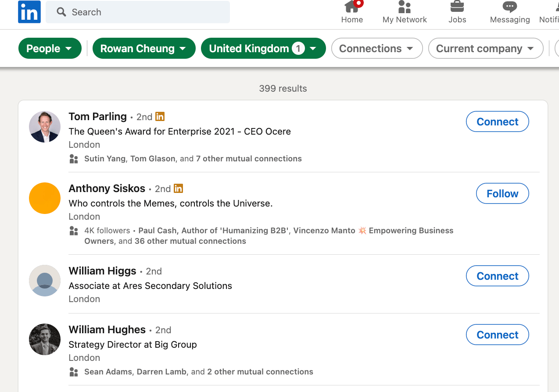Click Anthony Siskos's LinkedIn Premium badge

pyautogui.click(x=179, y=189)
